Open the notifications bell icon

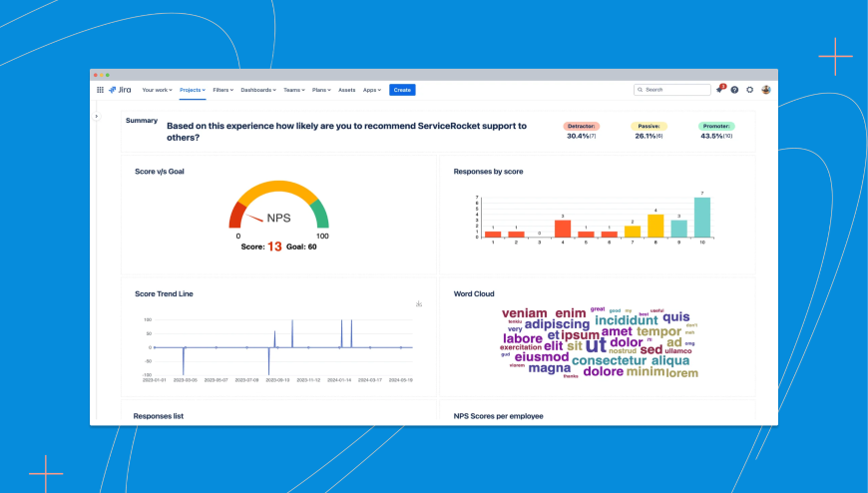coord(719,90)
